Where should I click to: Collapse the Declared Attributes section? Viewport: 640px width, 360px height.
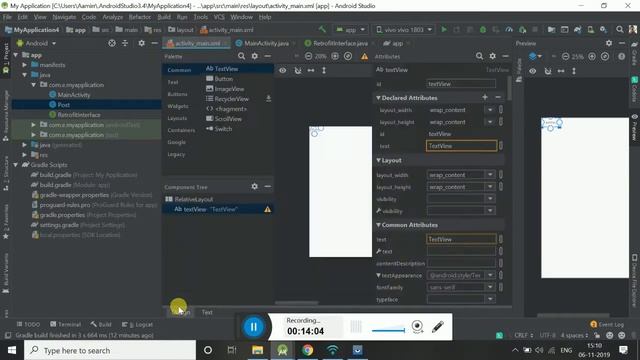(x=378, y=98)
